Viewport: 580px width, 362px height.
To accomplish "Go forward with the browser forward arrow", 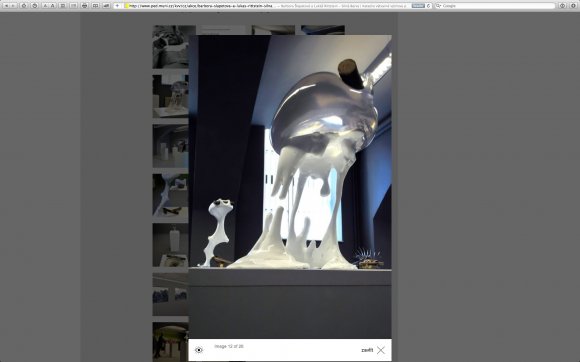I will point(13,6).
